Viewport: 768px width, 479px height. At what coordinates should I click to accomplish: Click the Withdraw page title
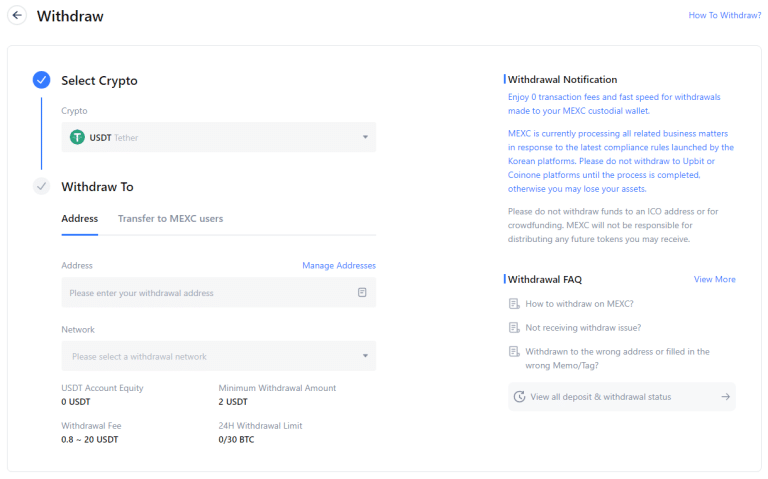70,16
